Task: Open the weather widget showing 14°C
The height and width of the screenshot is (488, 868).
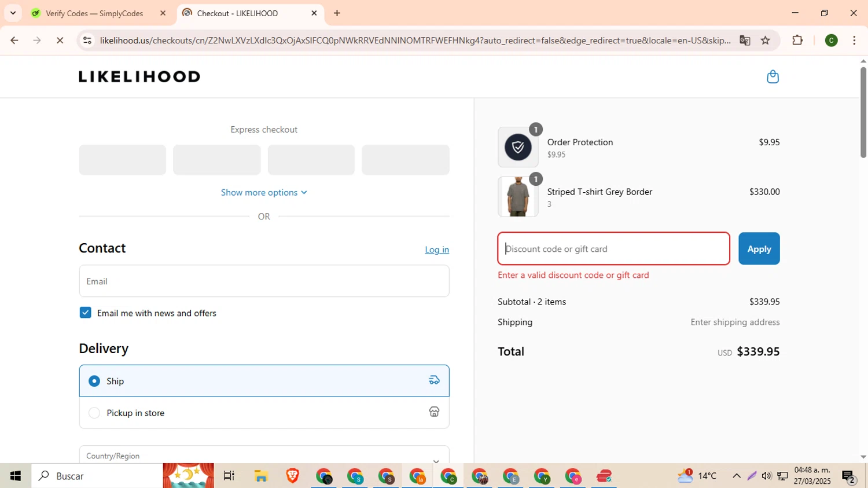Action: click(697, 476)
